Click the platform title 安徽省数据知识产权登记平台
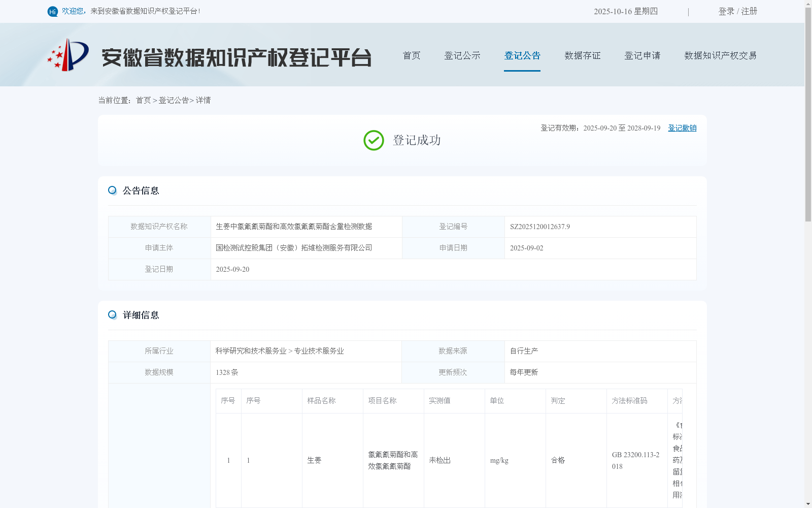 (236, 57)
